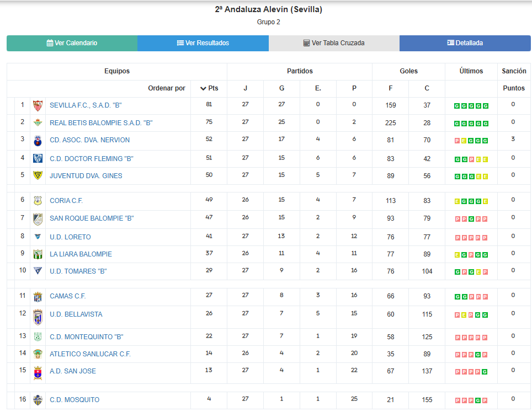Screen dimensions: 532x417
Task: Open the CORIA C.F. team link
Action: [x=66, y=201]
